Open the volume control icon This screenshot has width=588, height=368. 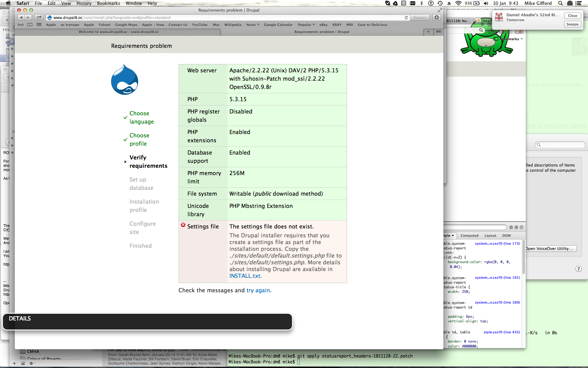pos(486,3)
